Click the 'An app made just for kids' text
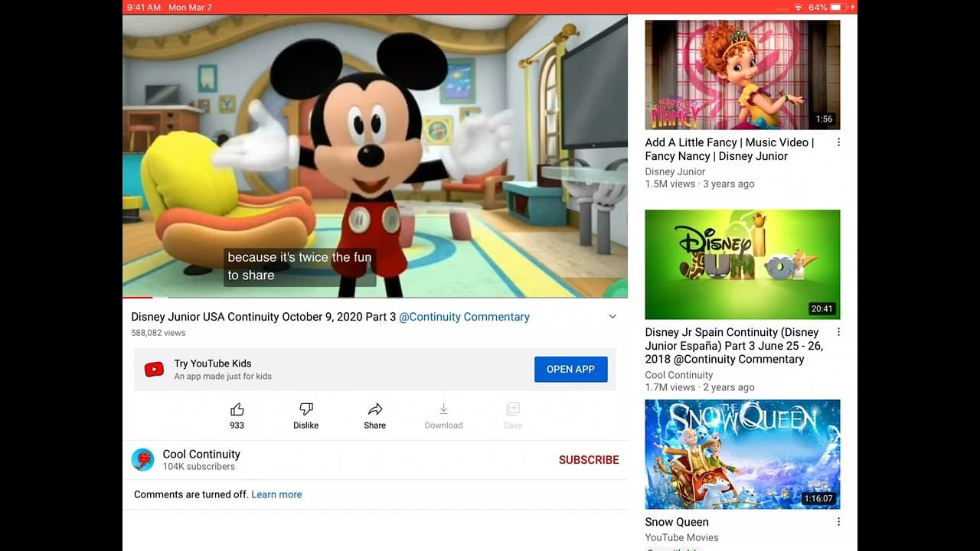The image size is (980, 551). (223, 377)
